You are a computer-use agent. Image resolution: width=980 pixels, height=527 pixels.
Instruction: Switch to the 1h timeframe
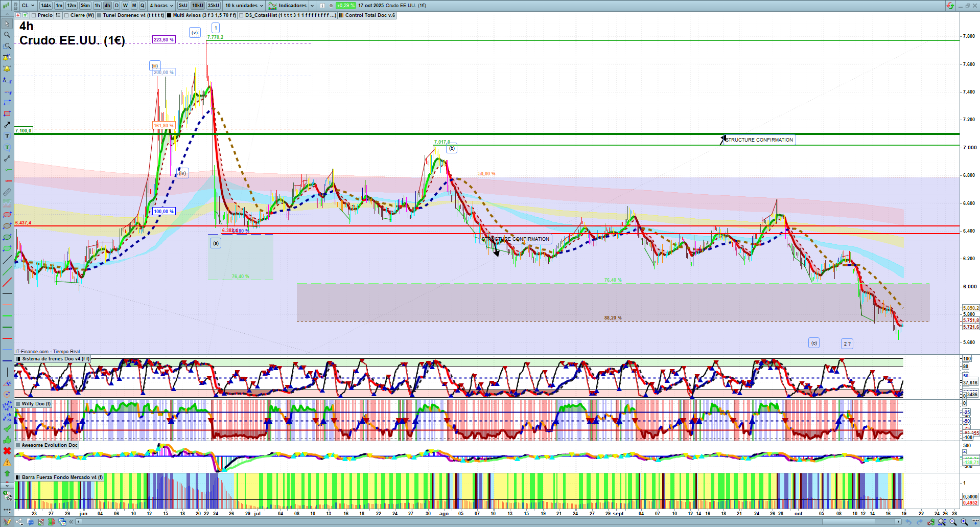(x=97, y=6)
